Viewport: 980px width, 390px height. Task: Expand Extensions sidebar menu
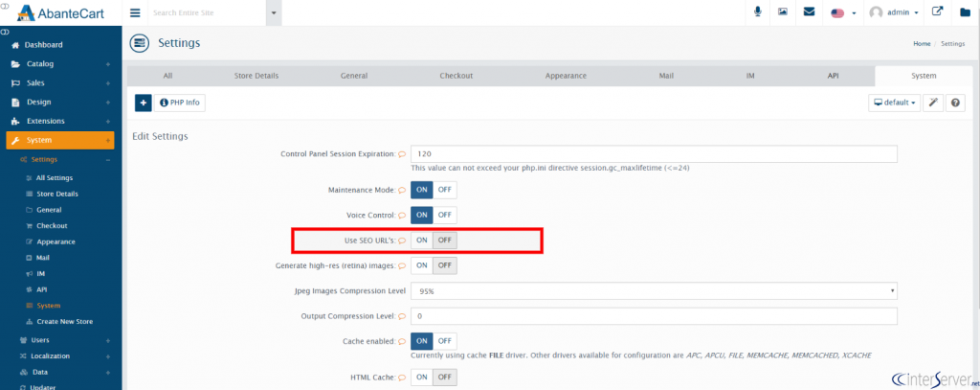(x=60, y=122)
